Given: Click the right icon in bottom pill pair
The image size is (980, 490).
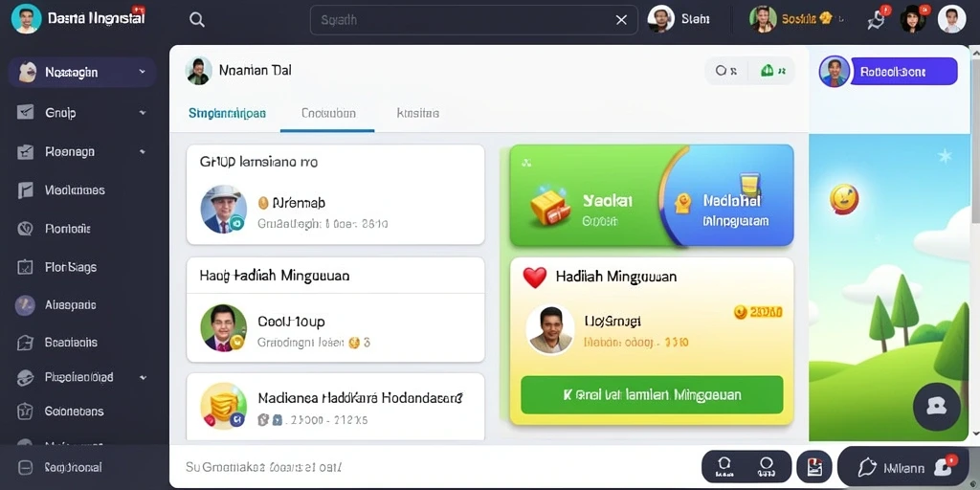Looking at the screenshot, I should coord(767,466).
